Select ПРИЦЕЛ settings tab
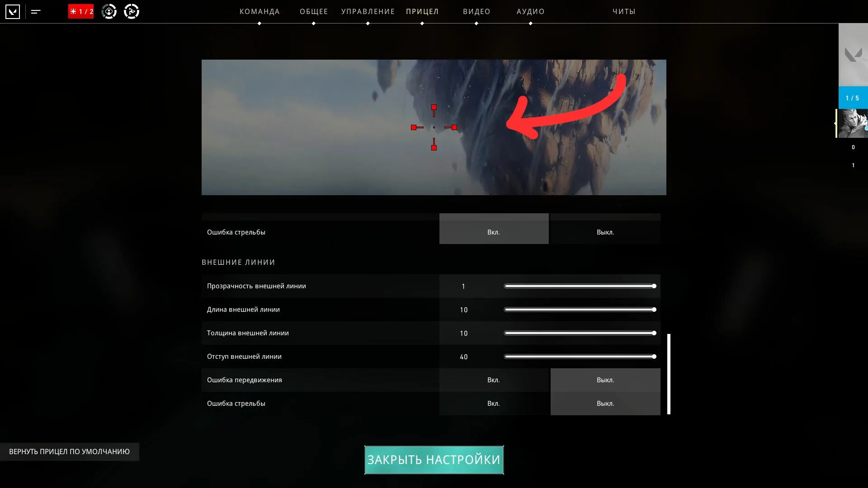Viewport: 868px width, 488px height. [422, 11]
